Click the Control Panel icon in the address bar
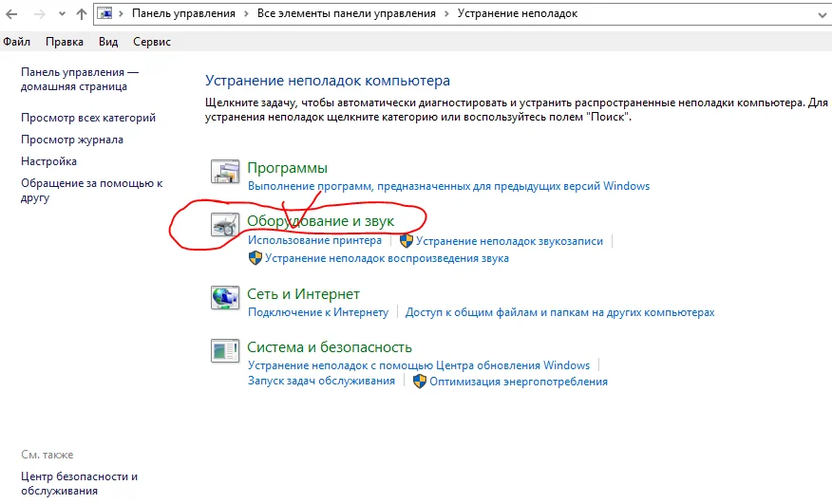The width and height of the screenshot is (832, 504). coord(105,14)
